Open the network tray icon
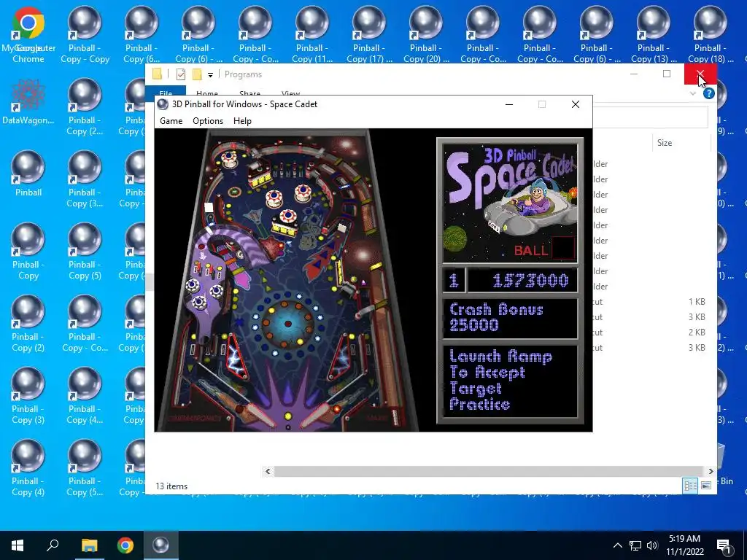This screenshot has width=747, height=560. click(x=635, y=545)
